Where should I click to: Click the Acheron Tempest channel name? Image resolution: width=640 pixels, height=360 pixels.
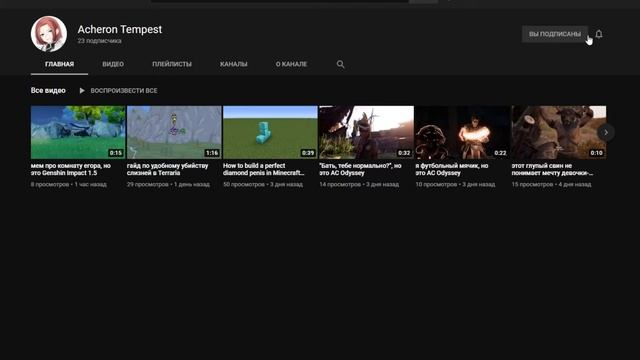coord(120,29)
